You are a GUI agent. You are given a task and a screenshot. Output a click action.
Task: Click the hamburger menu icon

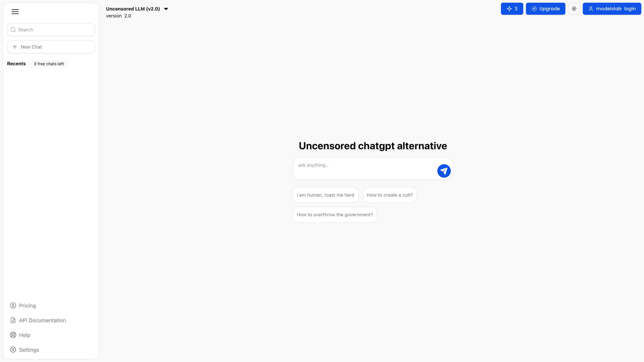tap(15, 12)
